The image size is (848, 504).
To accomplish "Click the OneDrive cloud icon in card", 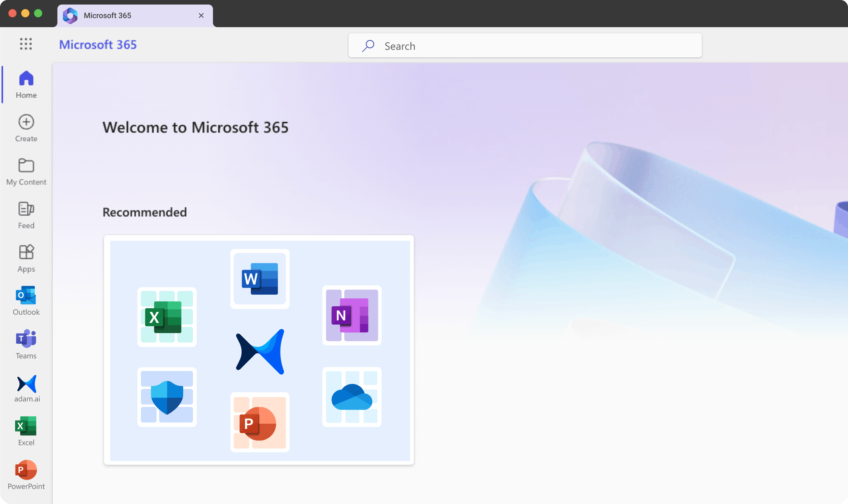I will [x=352, y=397].
